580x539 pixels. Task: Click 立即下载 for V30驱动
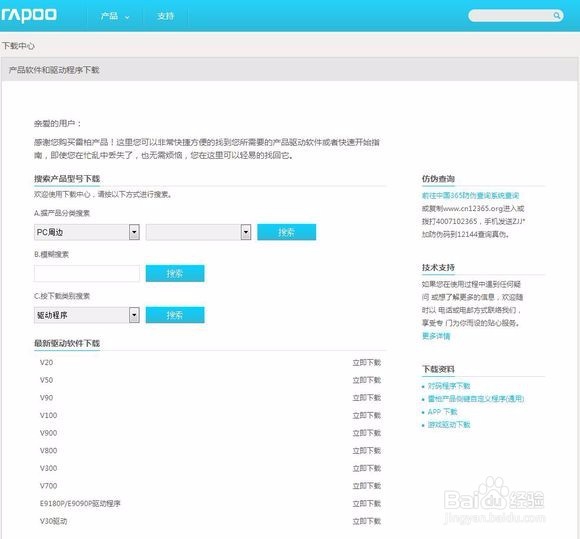(x=367, y=521)
